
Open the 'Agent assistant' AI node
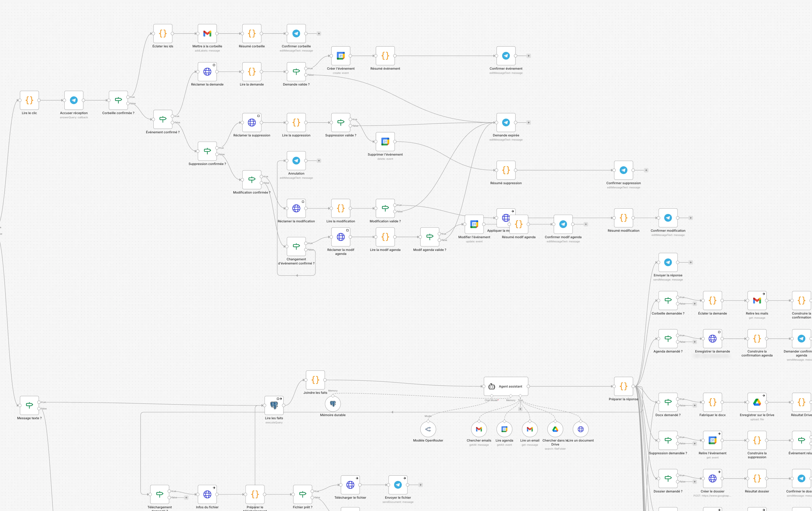(x=506, y=386)
